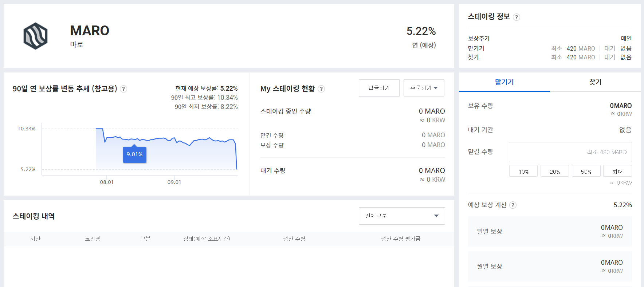Click the 구분 column header

pyautogui.click(x=145, y=239)
